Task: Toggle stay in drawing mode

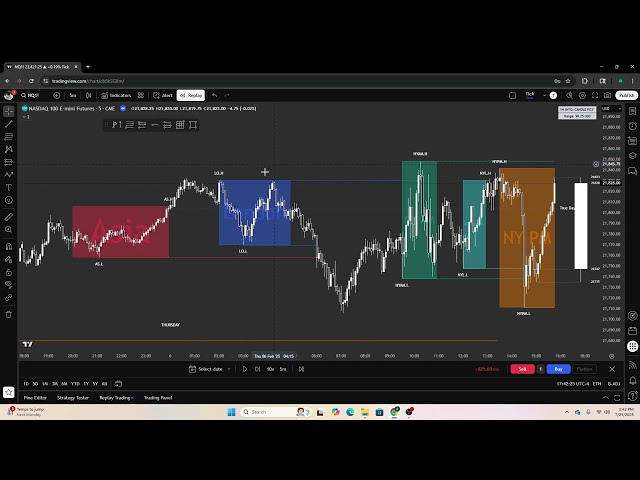Action: tap(9, 259)
